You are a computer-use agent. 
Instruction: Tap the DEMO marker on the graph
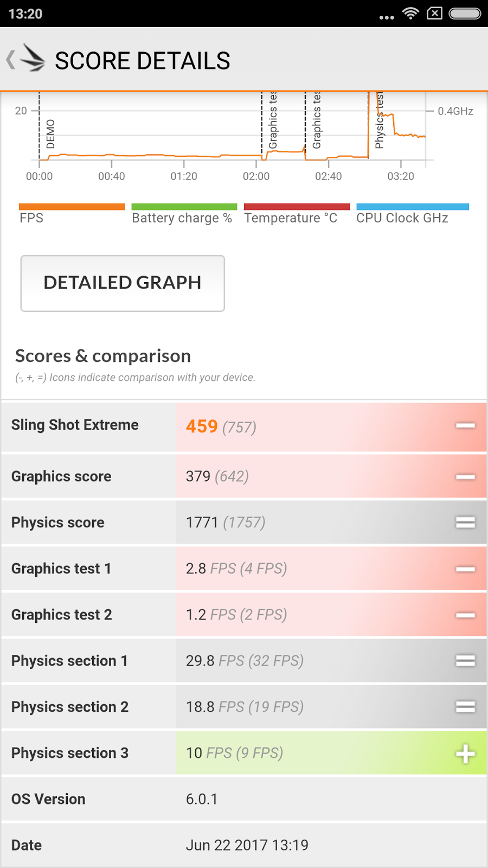click(50, 133)
